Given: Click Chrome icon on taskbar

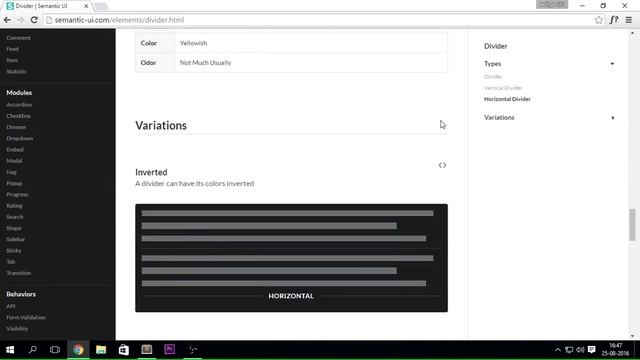Looking at the screenshot, I should pos(78,349).
